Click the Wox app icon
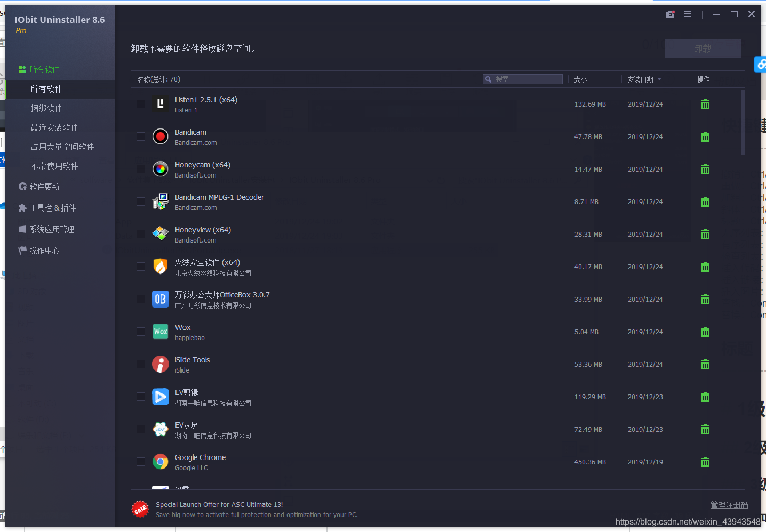The width and height of the screenshot is (766, 532). click(160, 332)
